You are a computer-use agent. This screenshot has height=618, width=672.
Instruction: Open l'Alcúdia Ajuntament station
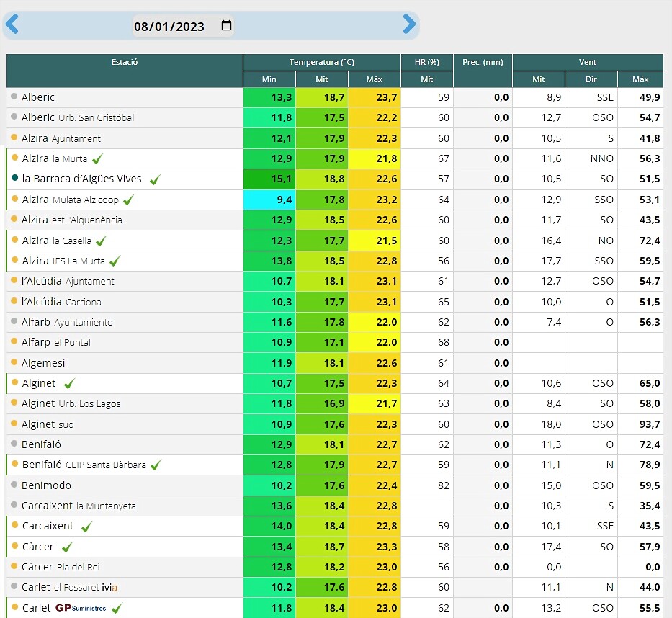(68, 281)
